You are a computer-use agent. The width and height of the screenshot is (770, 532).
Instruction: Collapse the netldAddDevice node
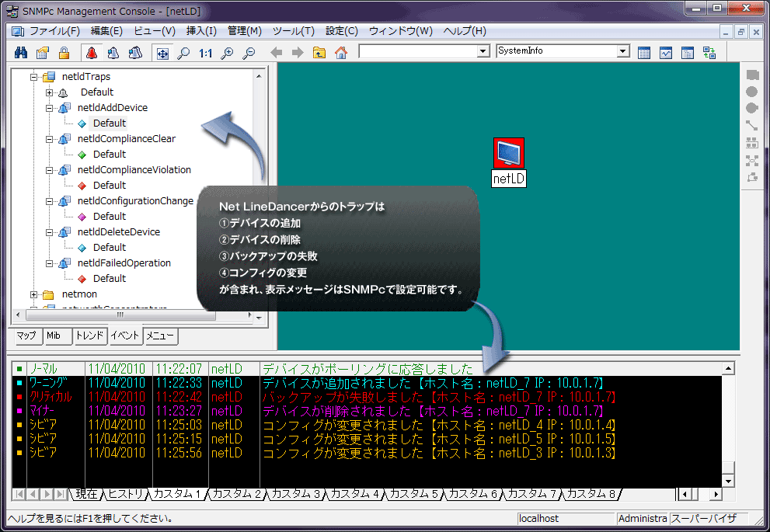(49, 108)
